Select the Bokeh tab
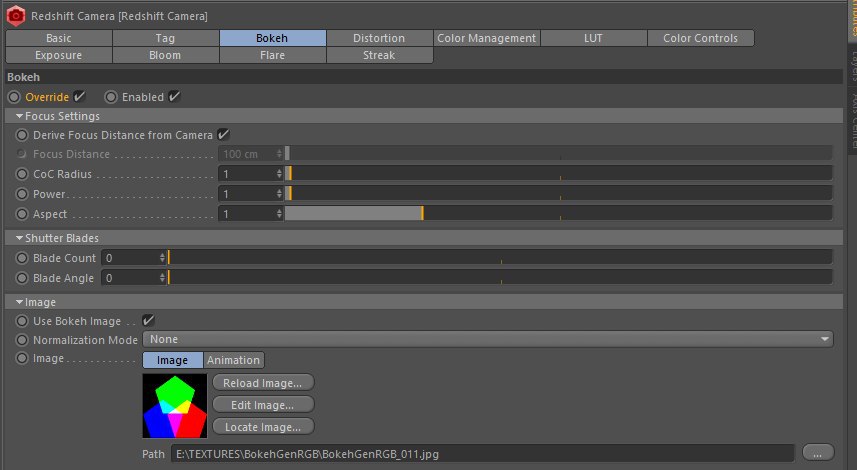 272,38
